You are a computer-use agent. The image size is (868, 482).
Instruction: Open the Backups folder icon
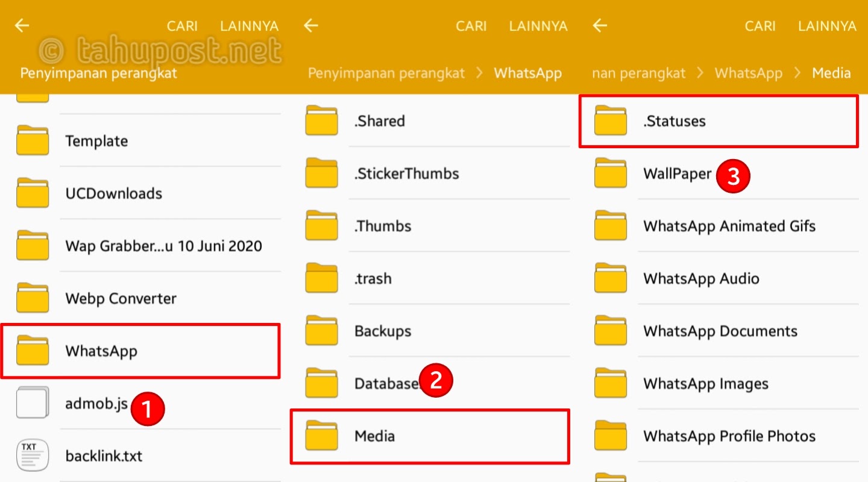coord(321,330)
